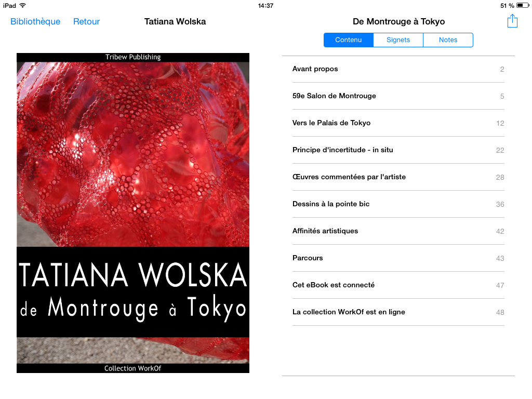This screenshot has height=399, width=532.
Task: Open the Tatiana Wolska book cover
Action: 133,213
